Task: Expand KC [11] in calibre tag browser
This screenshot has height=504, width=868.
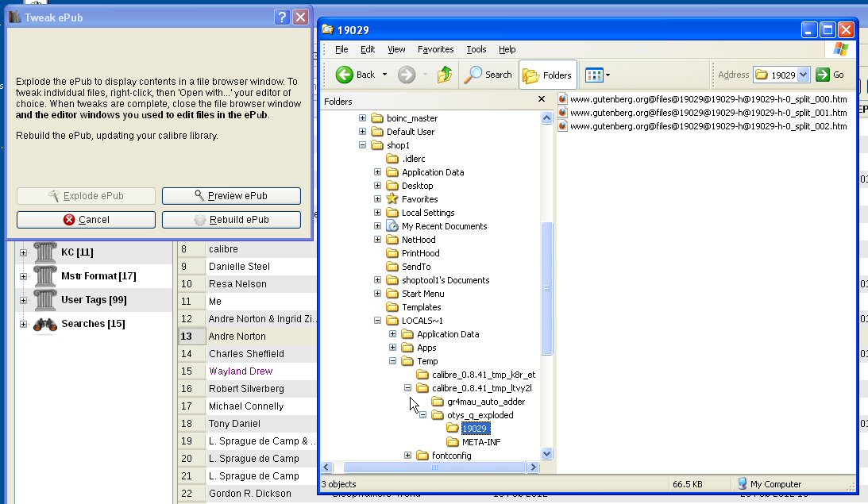Action: pyautogui.click(x=23, y=252)
